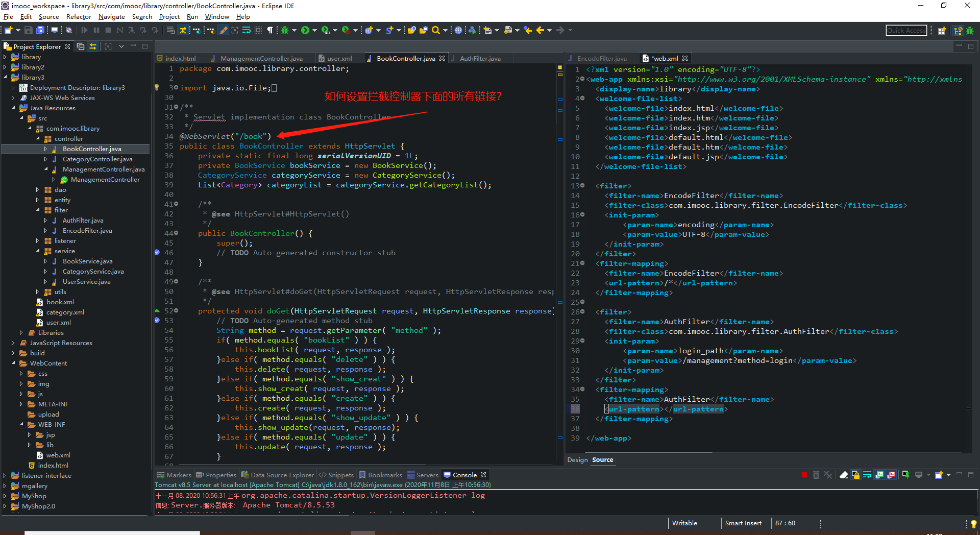The image size is (980, 535).
Task: Switch to the Java EE perspective icon
Action: click(958, 31)
